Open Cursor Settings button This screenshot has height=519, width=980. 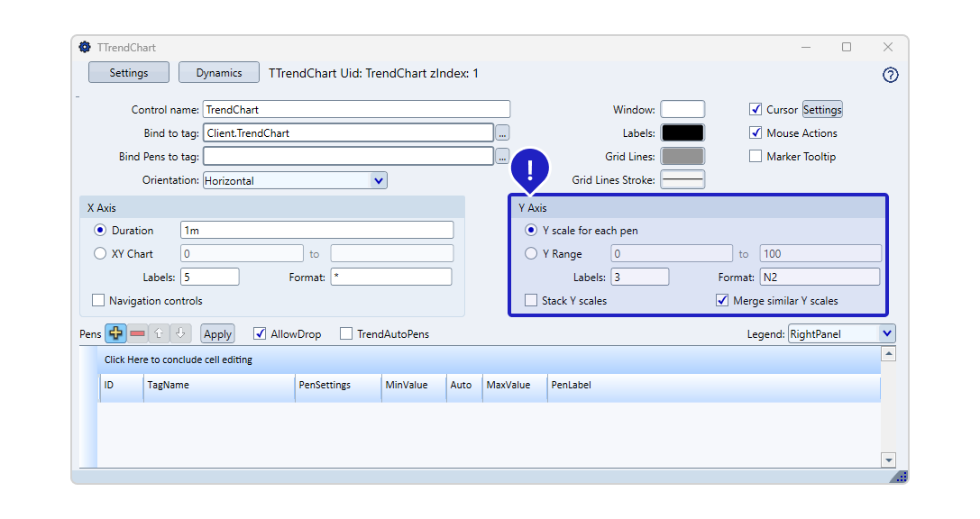[822, 110]
